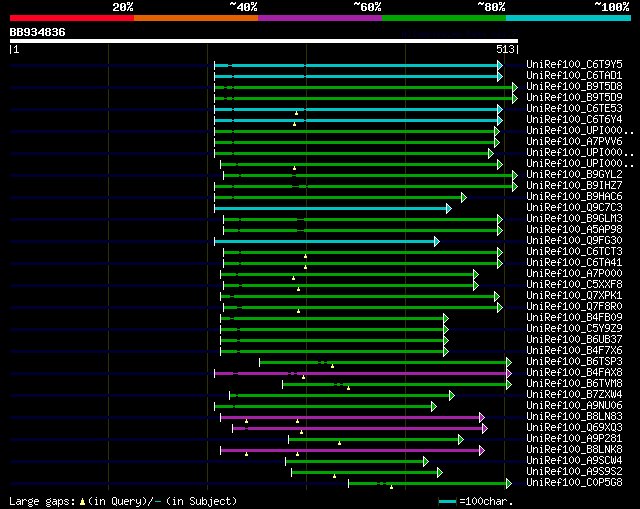Open hit label UniRef100_C6T6Y4
The height and width of the screenshot is (509, 640).
pyautogui.click(x=574, y=119)
